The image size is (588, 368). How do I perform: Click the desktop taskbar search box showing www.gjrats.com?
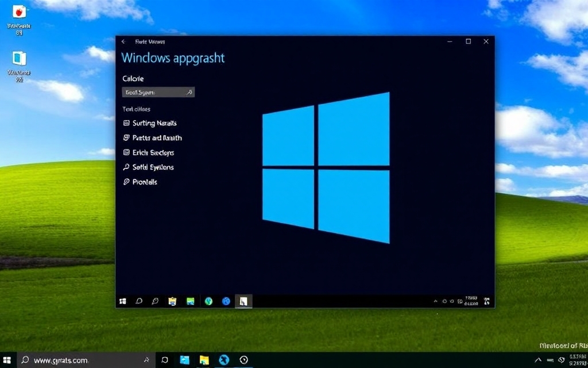click(x=85, y=360)
